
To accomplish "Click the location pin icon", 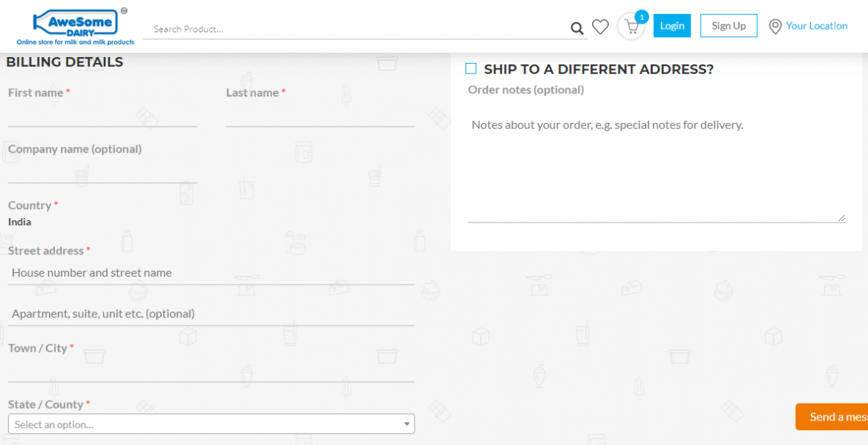I will pos(775,27).
